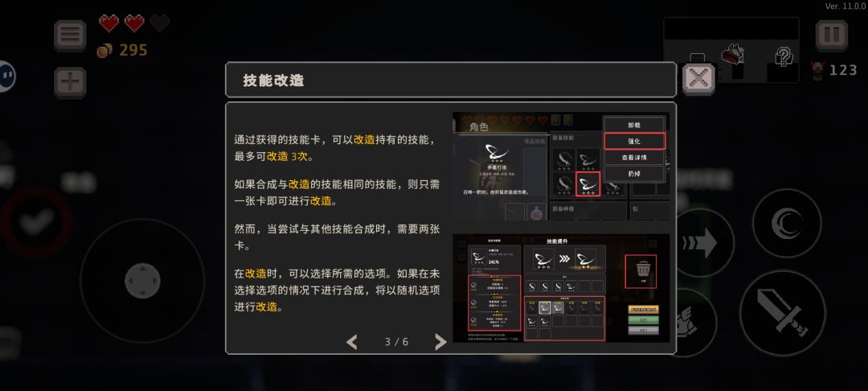868x391 pixels.
Task: Click the trash can in skill upgrade image
Action: pos(641,271)
